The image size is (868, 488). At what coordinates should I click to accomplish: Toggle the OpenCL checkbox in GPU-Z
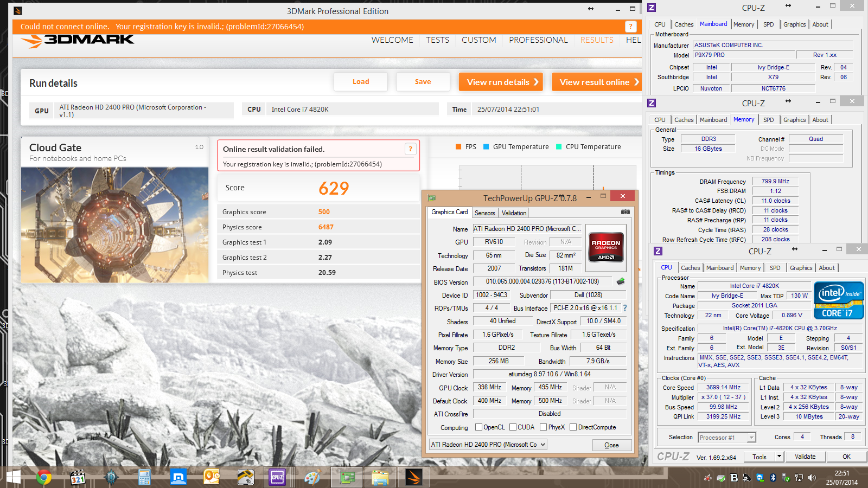(x=478, y=427)
